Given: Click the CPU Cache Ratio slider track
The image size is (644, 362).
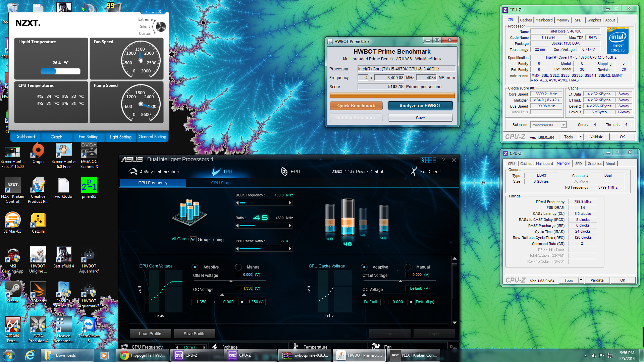Looking at the screenshot, I should 264,249.
